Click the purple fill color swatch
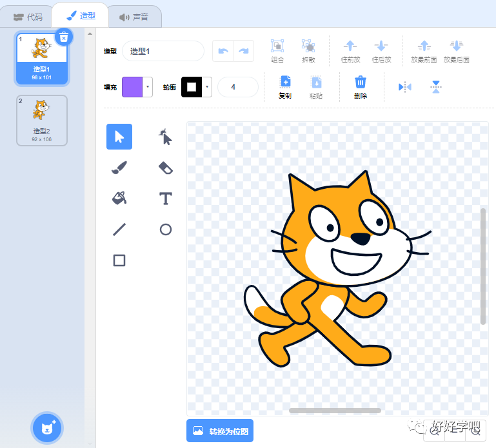 [132, 86]
